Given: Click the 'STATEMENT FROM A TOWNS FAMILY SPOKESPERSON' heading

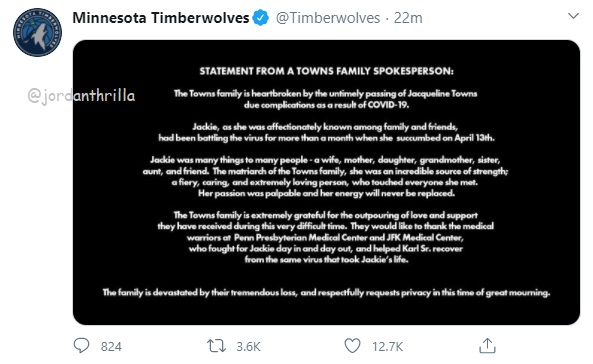Looking at the screenshot, I should point(326,71).
